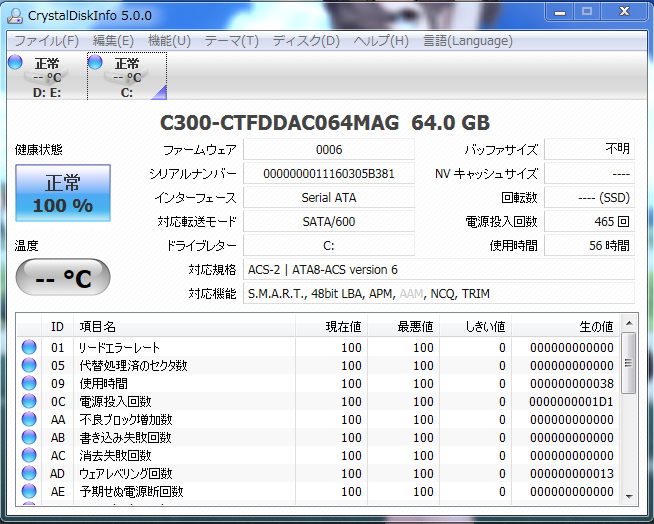This screenshot has width=654, height=524.
Task: Select the C: disk status orb
Action: tap(95, 62)
